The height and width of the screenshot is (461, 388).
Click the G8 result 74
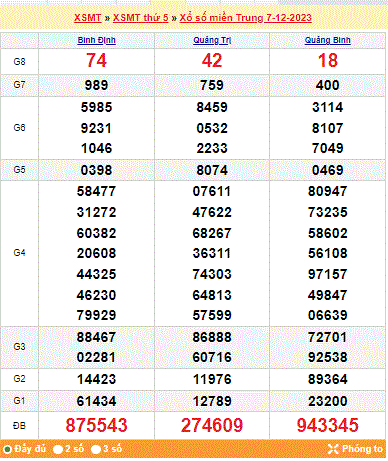[96, 61]
